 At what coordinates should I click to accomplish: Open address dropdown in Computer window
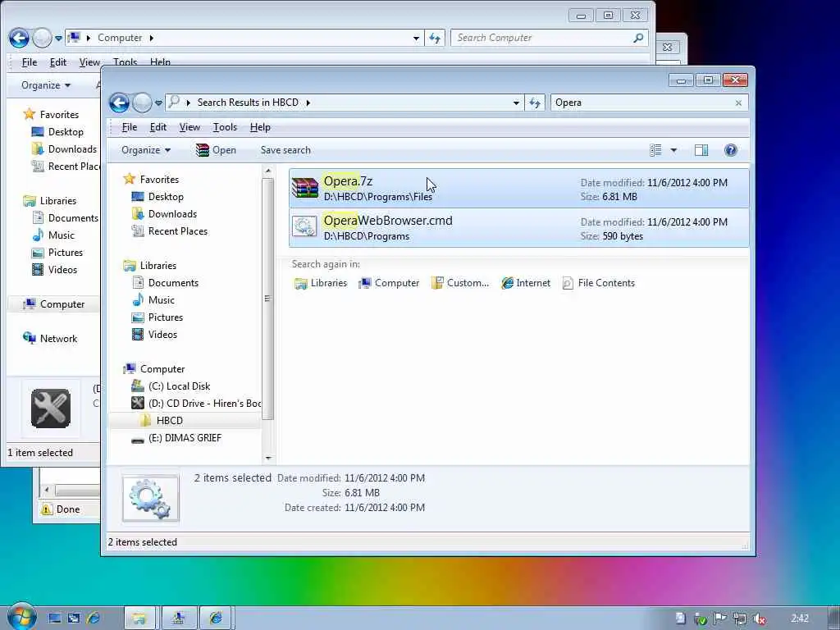point(416,38)
